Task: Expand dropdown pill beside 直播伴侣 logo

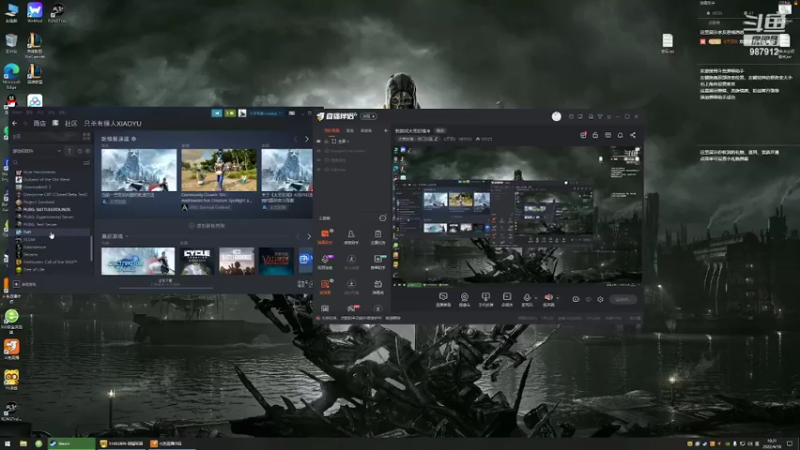Action: point(369,116)
